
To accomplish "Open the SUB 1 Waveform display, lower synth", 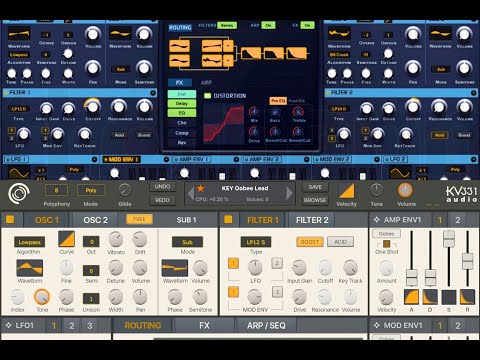I will point(175,268).
